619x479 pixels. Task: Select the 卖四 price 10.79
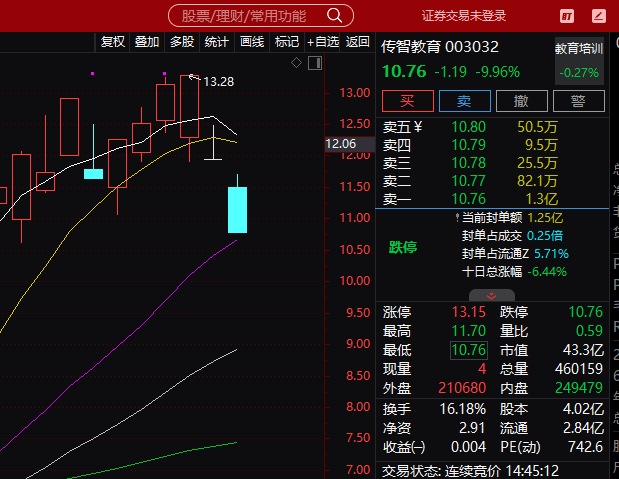469,145
